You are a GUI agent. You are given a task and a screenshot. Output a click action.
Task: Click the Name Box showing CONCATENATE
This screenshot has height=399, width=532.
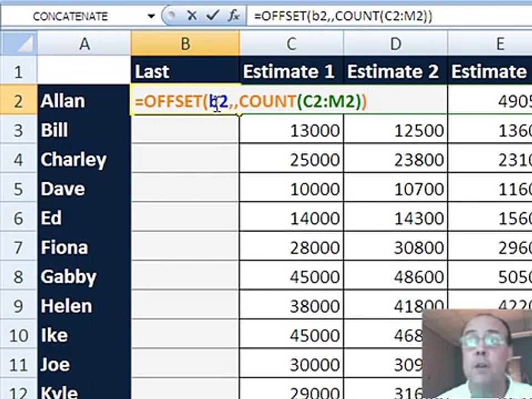[70, 16]
